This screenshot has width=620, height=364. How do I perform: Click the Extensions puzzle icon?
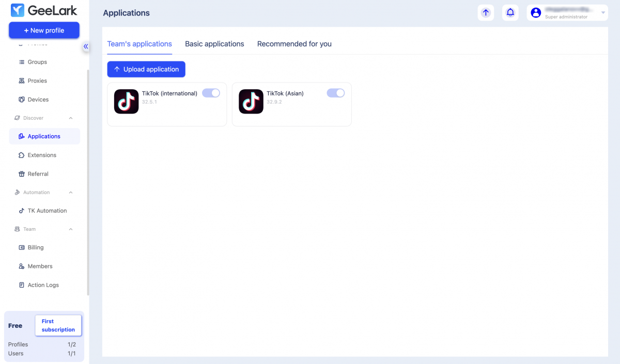click(22, 155)
